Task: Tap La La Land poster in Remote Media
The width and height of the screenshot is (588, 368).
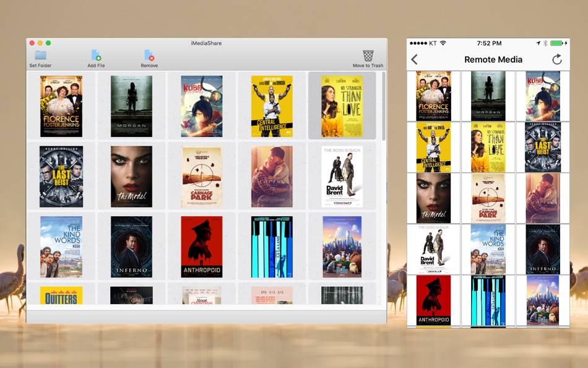Action: click(488, 300)
